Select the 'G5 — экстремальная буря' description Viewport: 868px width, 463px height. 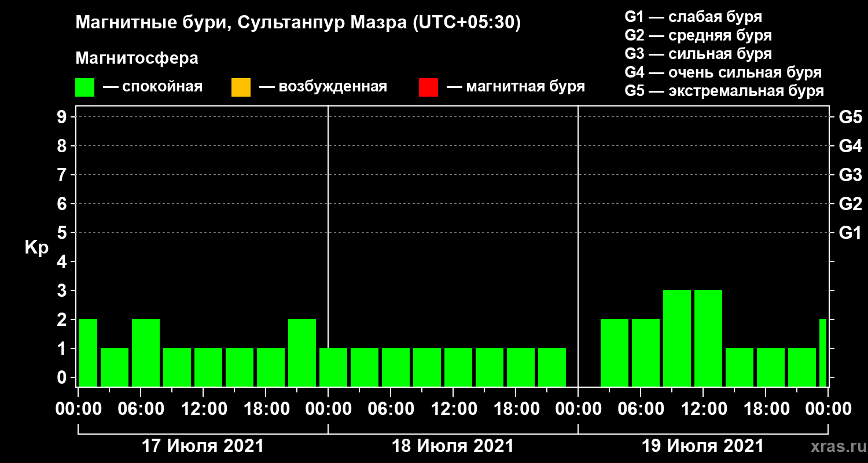click(724, 91)
